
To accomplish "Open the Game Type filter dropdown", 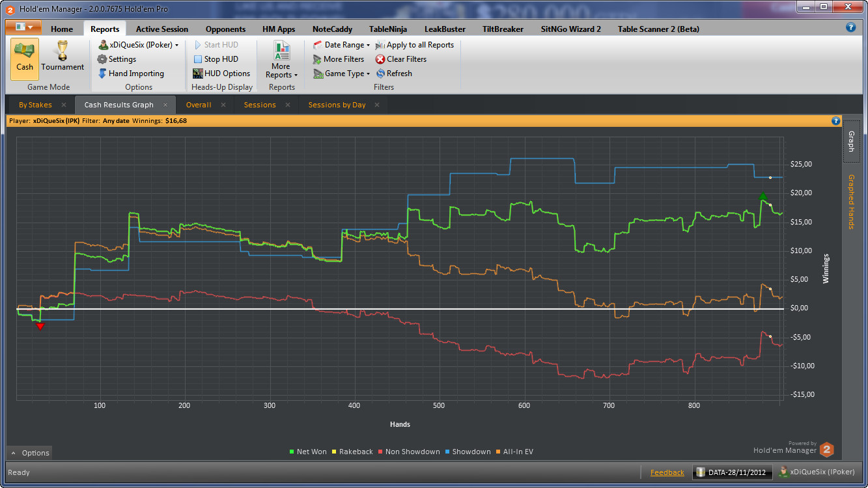I will pyautogui.click(x=341, y=74).
